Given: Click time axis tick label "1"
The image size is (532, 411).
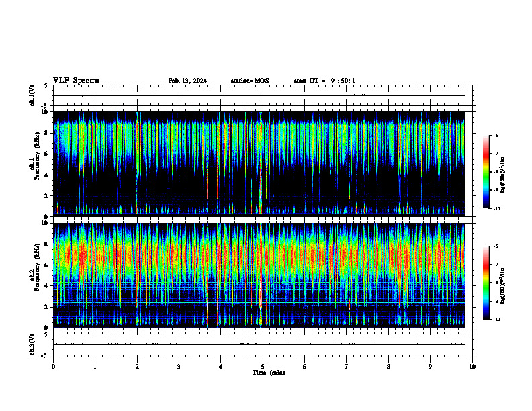Looking at the screenshot, I should [x=95, y=367].
